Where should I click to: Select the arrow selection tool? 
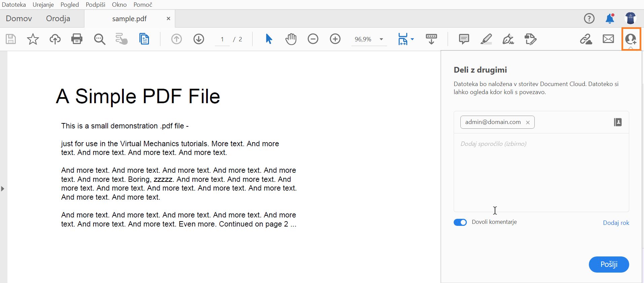269,39
